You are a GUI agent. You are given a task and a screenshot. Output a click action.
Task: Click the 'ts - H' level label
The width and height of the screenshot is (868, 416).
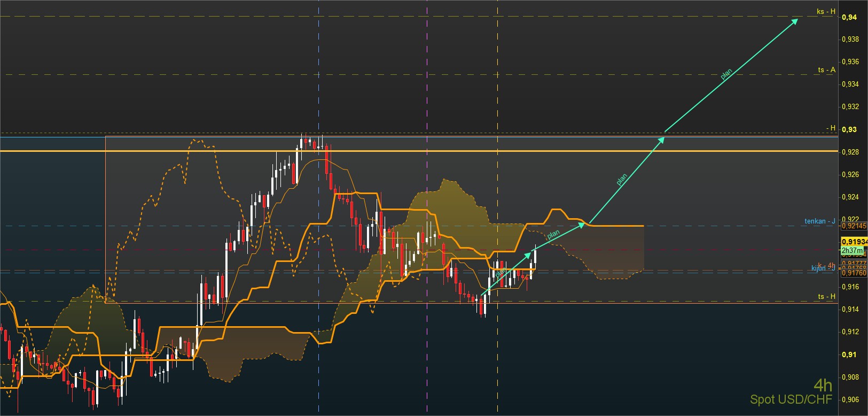click(x=826, y=297)
